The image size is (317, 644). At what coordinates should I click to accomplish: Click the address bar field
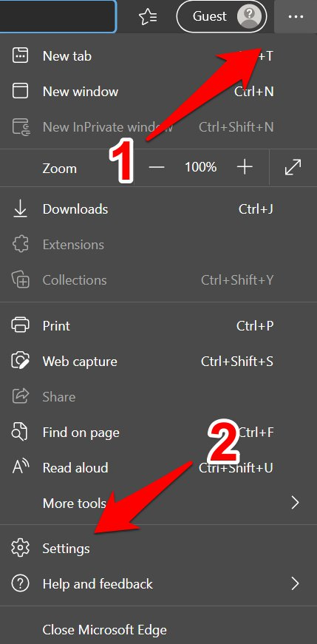pos(58,16)
